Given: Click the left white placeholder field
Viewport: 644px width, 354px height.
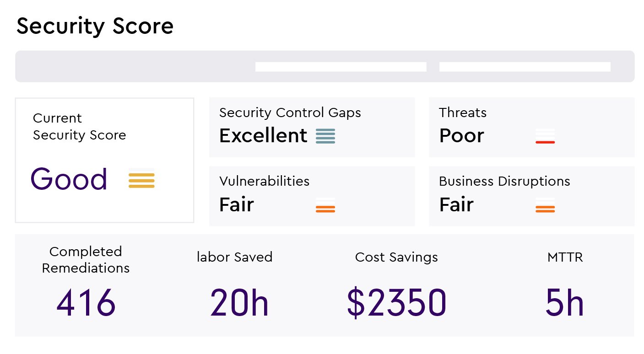Looking at the screenshot, I should tap(341, 67).
